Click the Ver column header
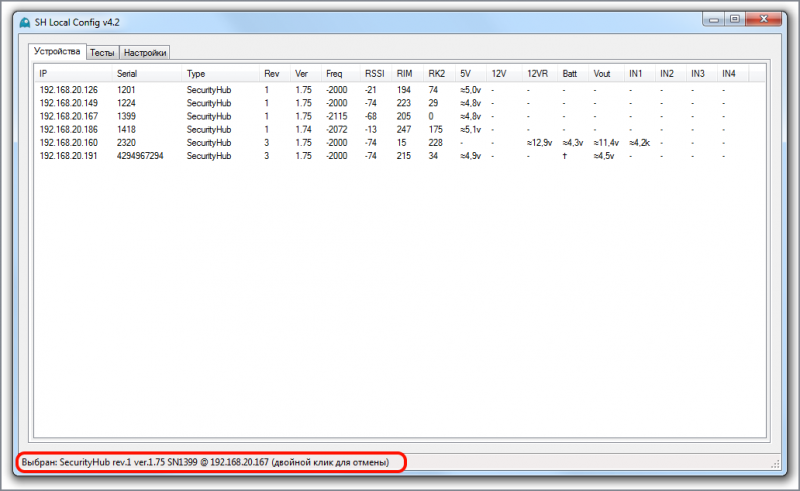This screenshot has width=800, height=491. click(x=306, y=73)
